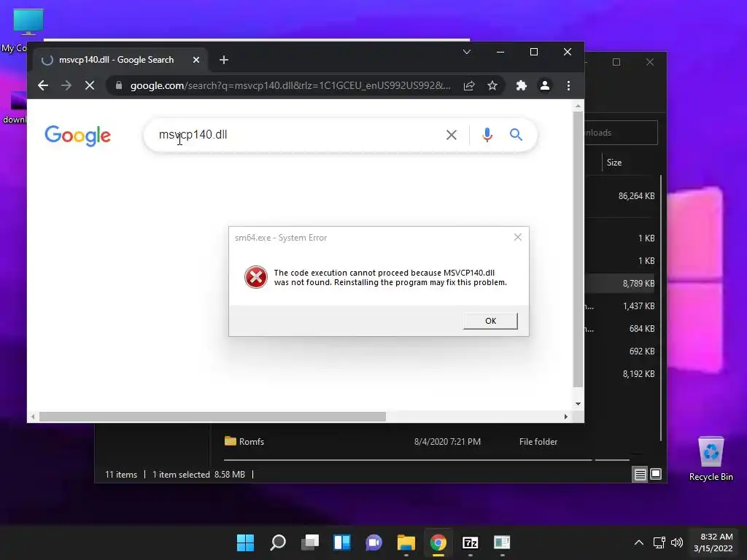747x560 pixels.
Task: Select the 684 KB file row in Explorer
Action: tap(622, 329)
